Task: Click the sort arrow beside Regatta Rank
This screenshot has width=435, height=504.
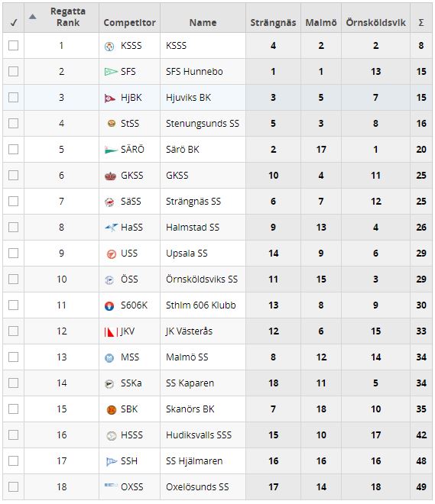Action: click(x=33, y=17)
